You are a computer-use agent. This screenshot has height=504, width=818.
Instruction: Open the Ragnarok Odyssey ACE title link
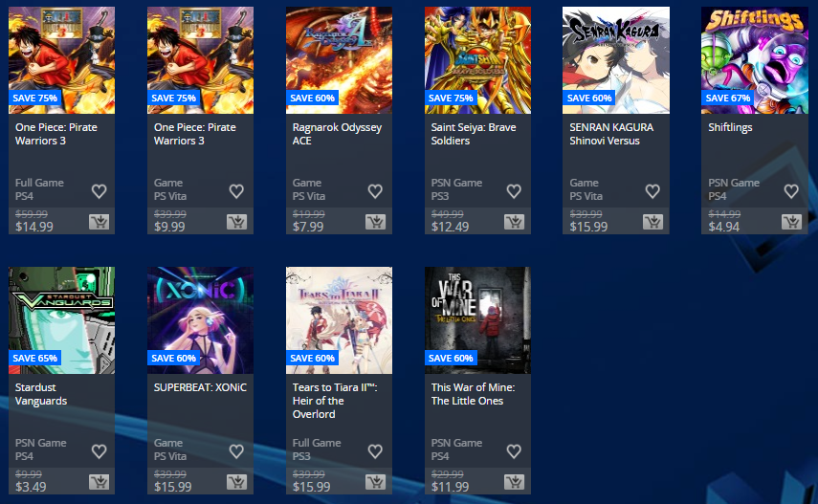coord(337,134)
